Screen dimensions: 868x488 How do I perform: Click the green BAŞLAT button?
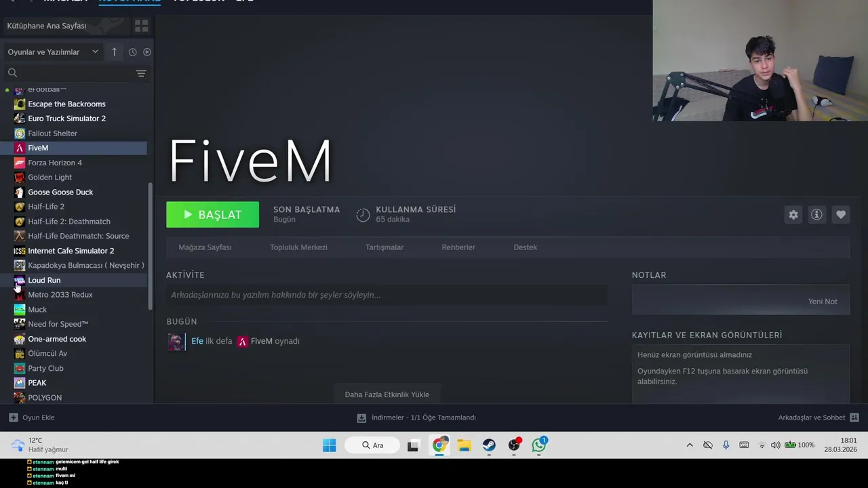[x=212, y=214]
